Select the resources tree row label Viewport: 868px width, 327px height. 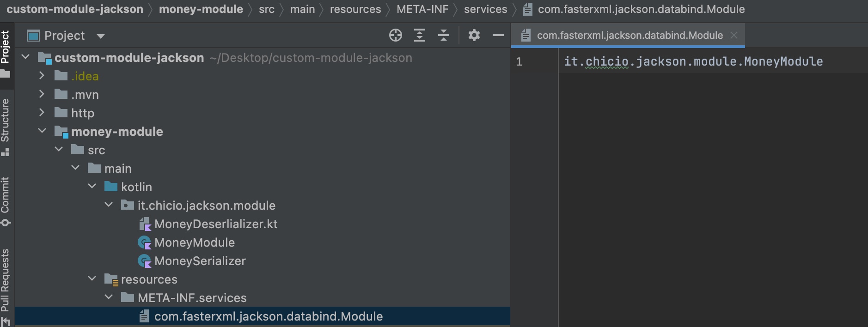point(149,279)
